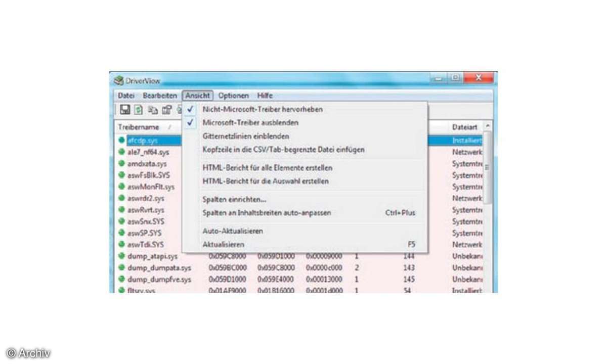Select the aswSP.SYS driver name

coord(144,233)
